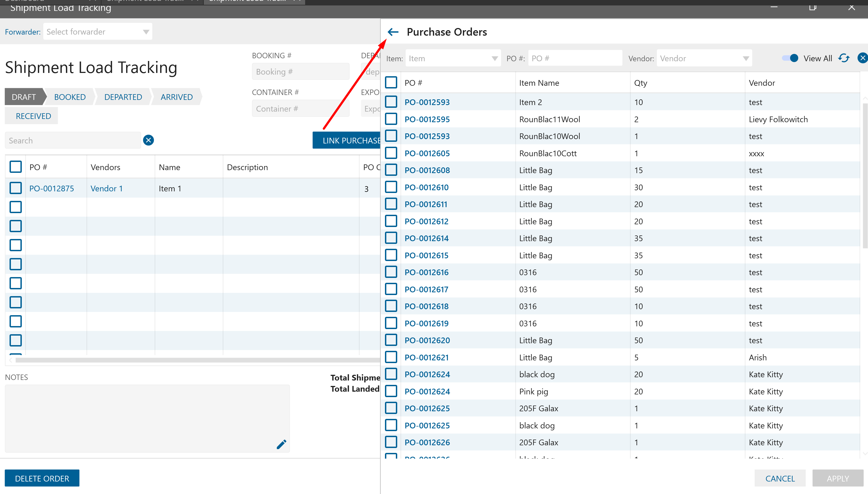The image size is (868, 494).
Task: Click CANCEL in the Purchase Orders panel
Action: click(780, 478)
